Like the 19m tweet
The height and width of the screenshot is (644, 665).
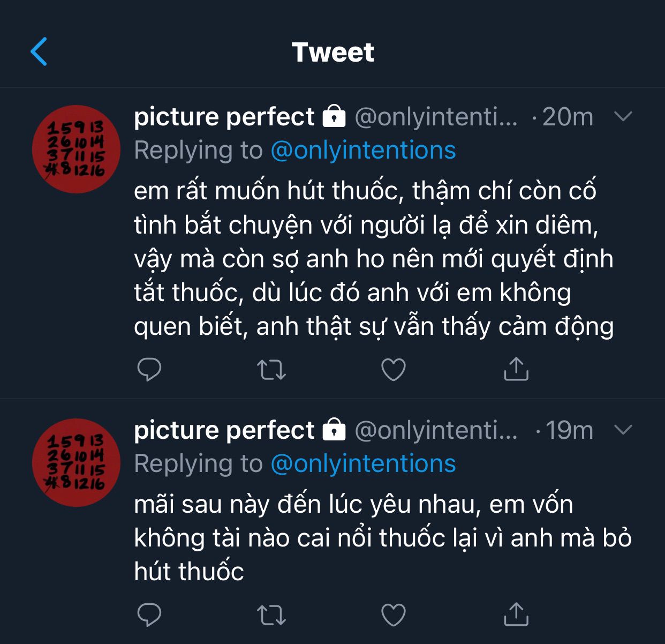[x=394, y=615]
